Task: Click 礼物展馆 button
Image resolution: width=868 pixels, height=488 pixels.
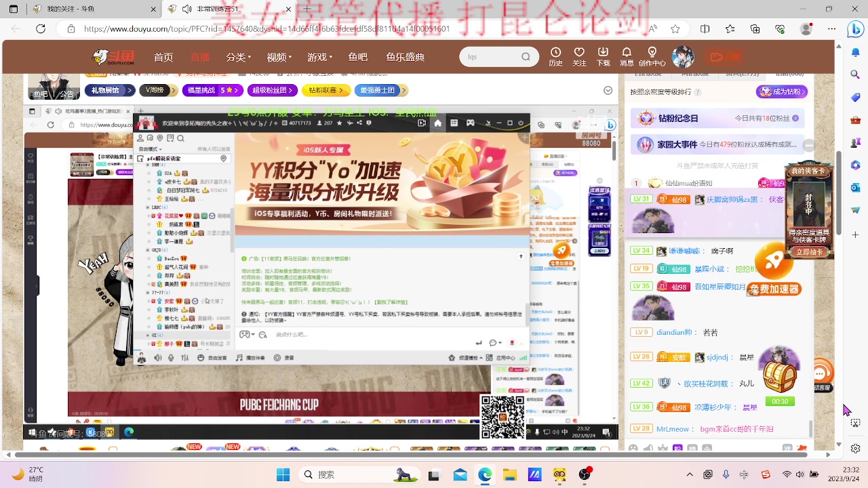Action: coord(109,90)
